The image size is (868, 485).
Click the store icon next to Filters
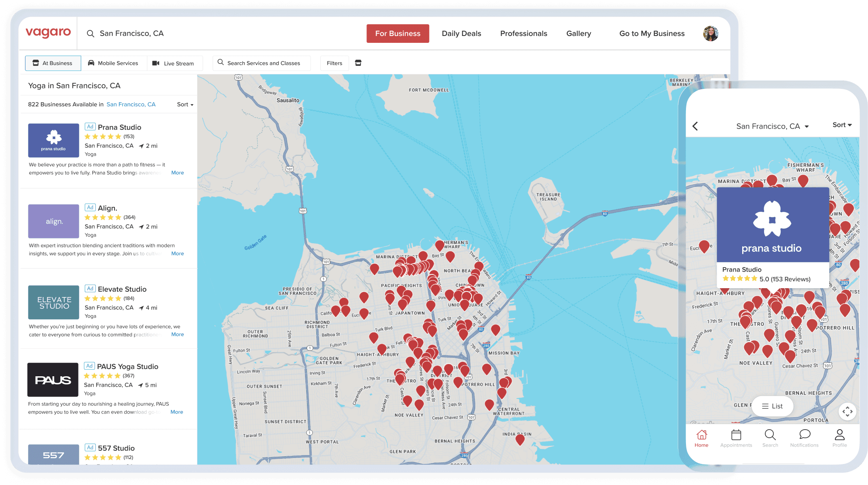358,63
